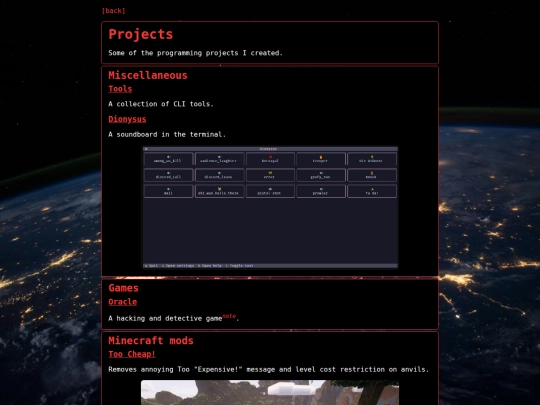Open the Tools project link

click(120, 89)
